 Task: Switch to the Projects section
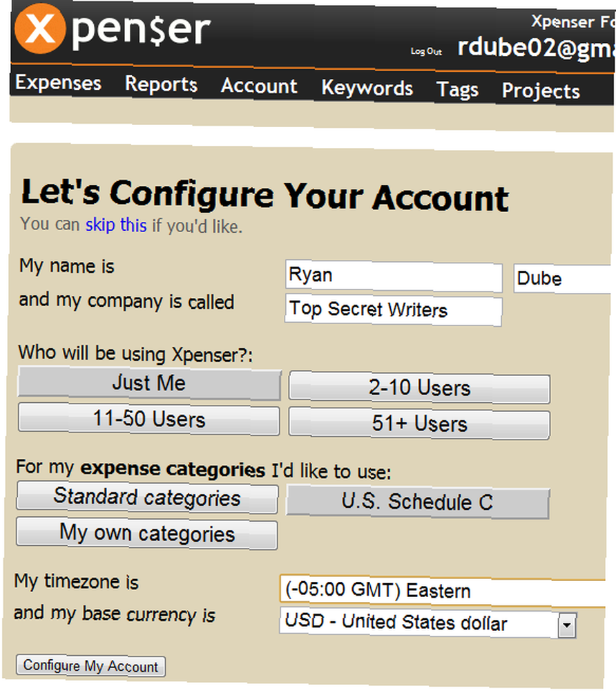541,91
